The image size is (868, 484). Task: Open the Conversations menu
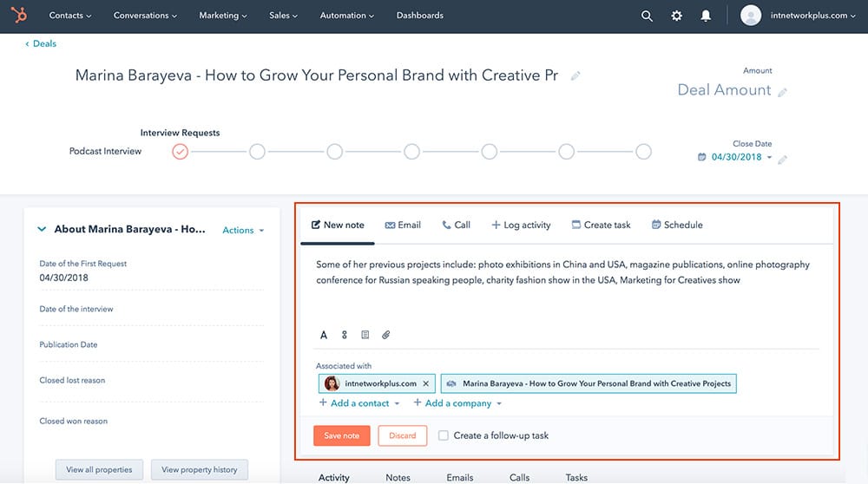click(x=145, y=16)
